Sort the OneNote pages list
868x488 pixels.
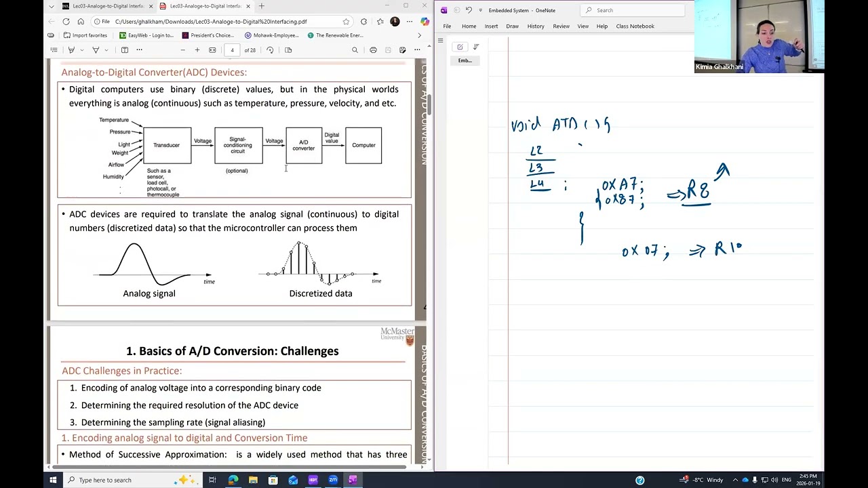click(476, 47)
